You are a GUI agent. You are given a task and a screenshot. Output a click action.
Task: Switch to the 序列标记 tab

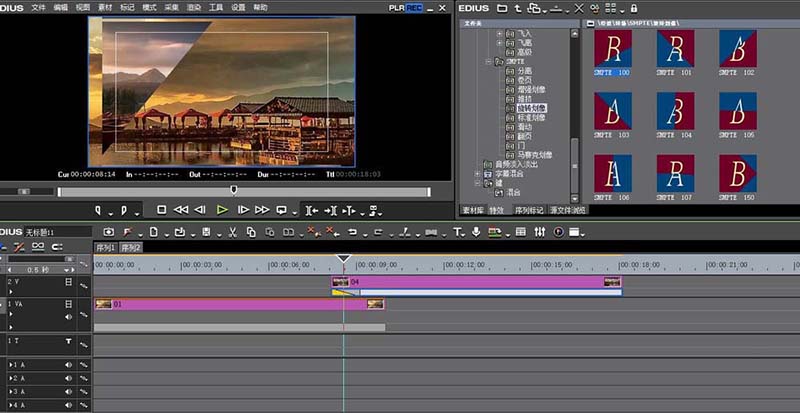click(529, 210)
